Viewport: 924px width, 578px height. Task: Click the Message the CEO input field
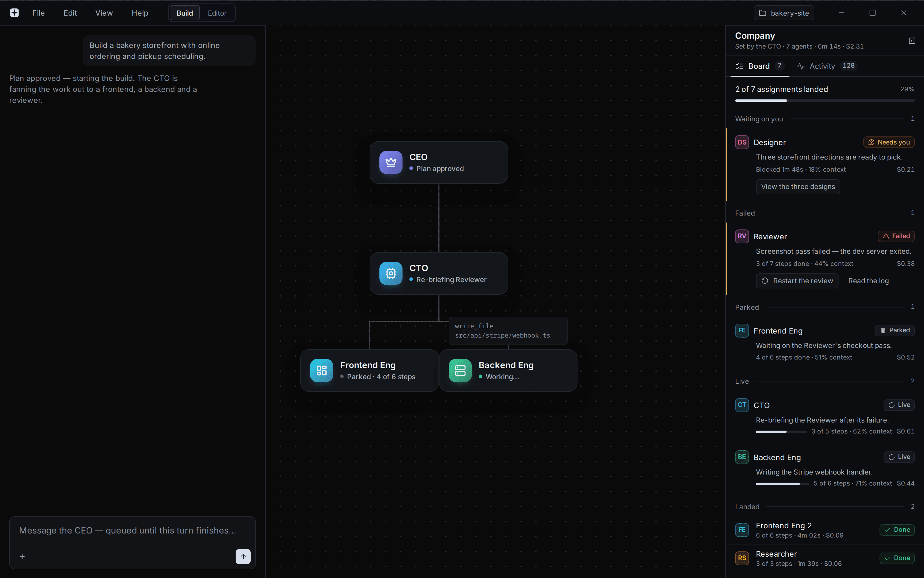(133, 531)
